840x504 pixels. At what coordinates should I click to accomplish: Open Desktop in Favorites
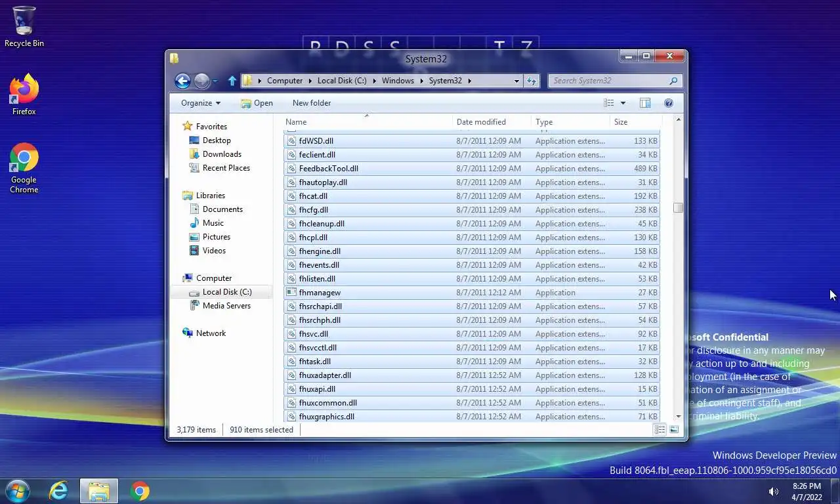pyautogui.click(x=217, y=140)
